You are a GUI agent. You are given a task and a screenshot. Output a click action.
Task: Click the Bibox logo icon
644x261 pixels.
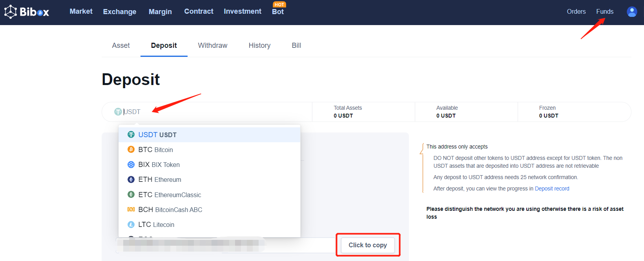tap(11, 12)
